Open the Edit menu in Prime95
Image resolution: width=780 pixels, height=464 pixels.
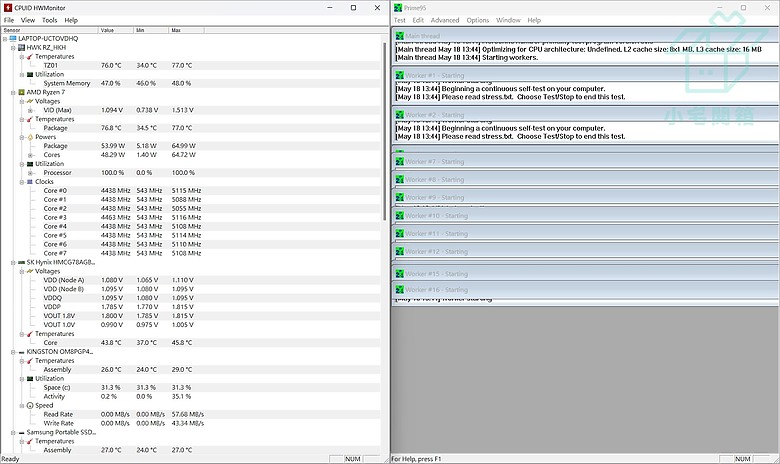point(418,20)
